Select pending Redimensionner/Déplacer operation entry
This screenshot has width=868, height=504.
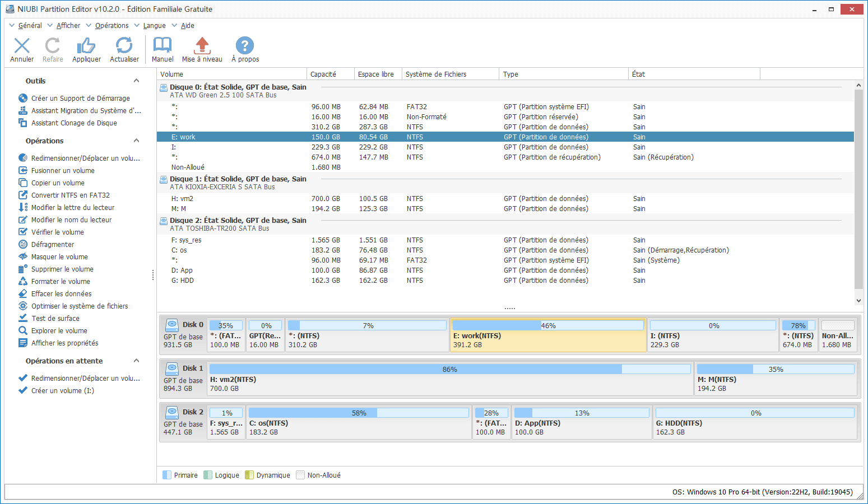(x=85, y=379)
